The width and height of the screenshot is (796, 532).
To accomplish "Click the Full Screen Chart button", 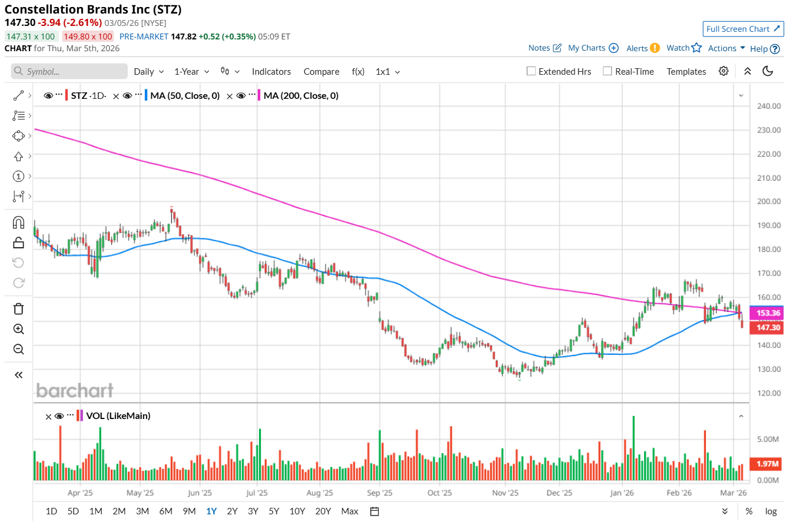I will pyautogui.click(x=743, y=29).
